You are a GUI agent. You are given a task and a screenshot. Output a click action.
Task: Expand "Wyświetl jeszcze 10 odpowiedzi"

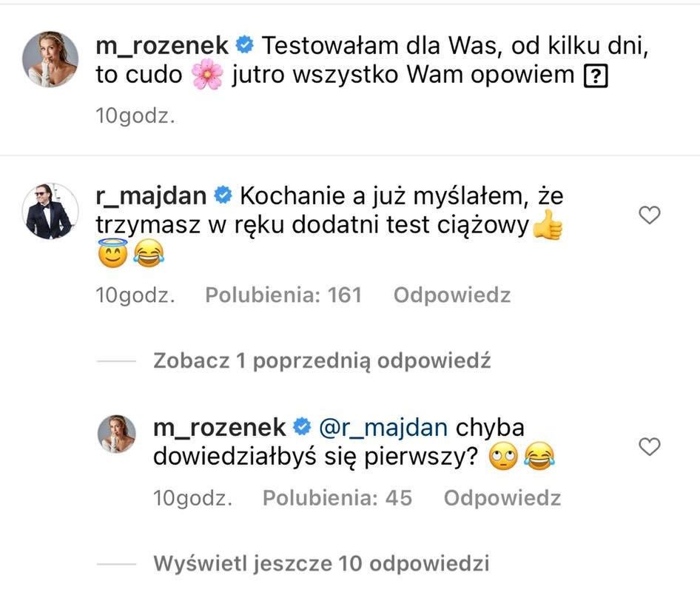click(x=321, y=563)
